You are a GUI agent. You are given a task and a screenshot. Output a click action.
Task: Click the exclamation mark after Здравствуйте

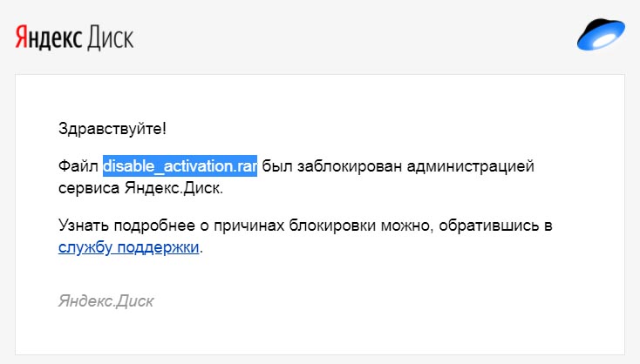(164, 129)
